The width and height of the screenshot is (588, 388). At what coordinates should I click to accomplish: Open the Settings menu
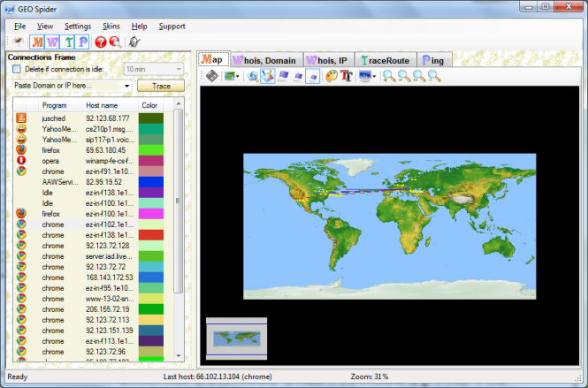click(x=78, y=27)
